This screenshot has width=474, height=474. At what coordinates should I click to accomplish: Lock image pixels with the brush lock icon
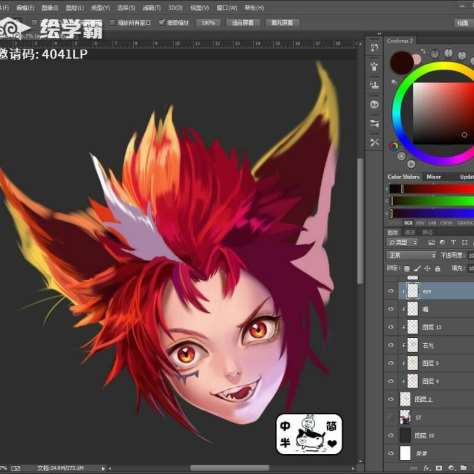[417, 268]
